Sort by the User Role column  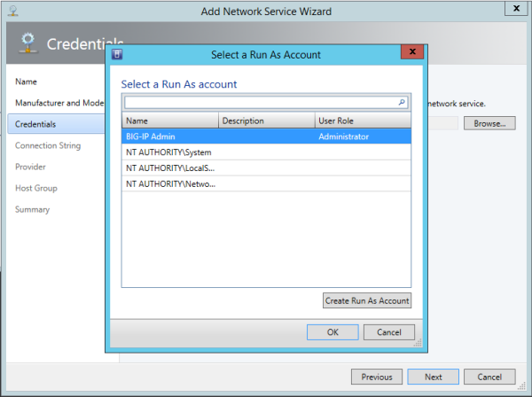pos(362,121)
